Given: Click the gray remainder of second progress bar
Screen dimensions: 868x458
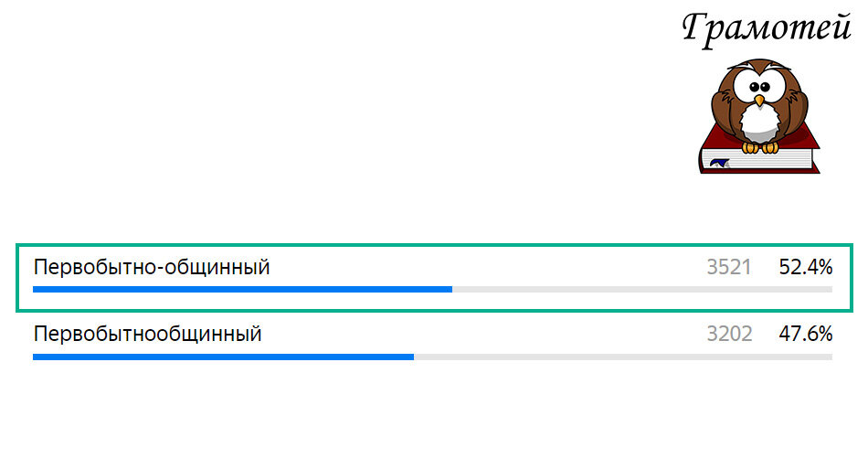Looking at the screenshot, I should (x=623, y=357).
